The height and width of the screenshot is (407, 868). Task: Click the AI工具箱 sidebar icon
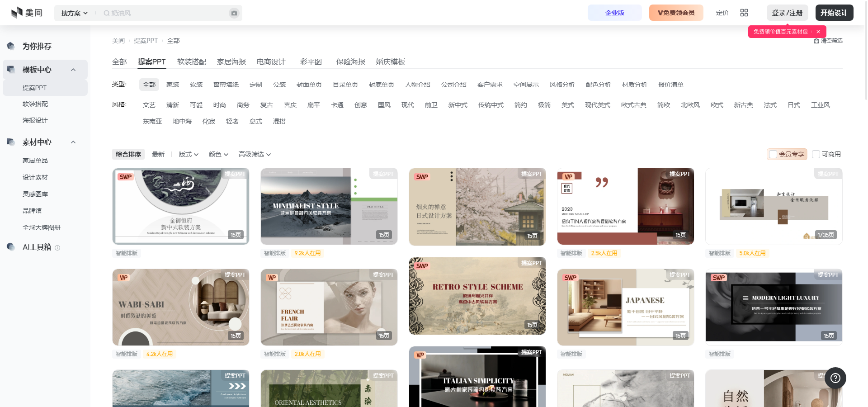click(x=11, y=247)
